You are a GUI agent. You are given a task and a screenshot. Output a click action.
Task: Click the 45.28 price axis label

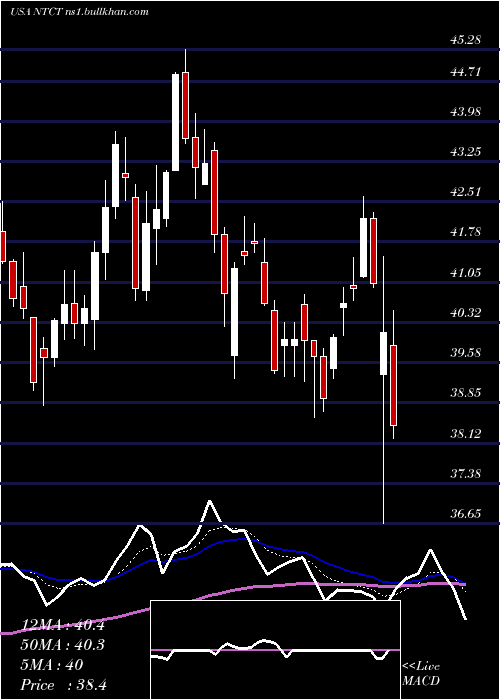pos(466,40)
